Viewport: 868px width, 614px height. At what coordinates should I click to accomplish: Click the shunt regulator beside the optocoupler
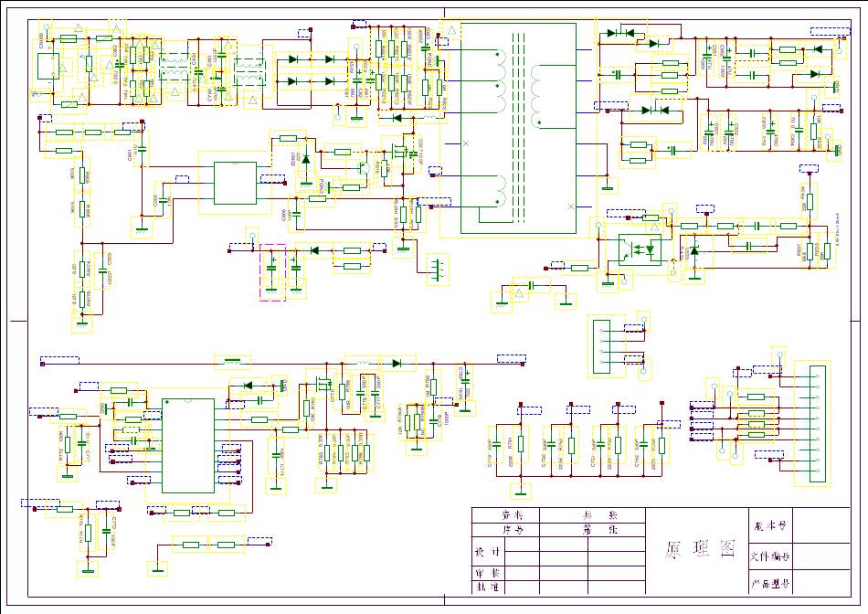click(x=694, y=251)
